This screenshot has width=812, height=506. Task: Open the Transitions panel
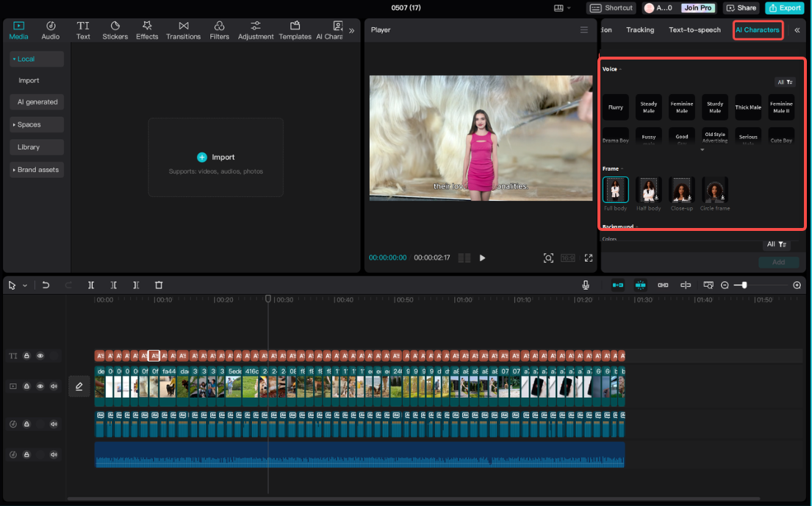183,30
